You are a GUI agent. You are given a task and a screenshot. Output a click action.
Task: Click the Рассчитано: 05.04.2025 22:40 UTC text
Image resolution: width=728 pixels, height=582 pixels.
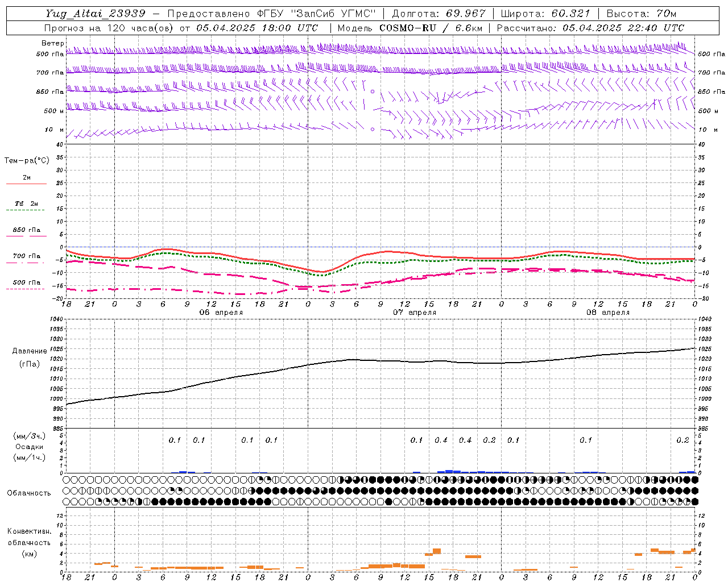[590, 28]
